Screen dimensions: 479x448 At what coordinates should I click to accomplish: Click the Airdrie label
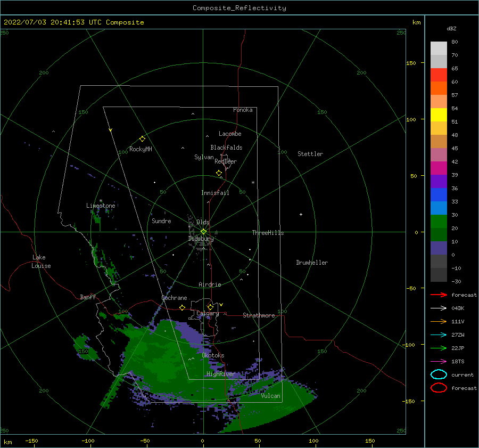pos(210,284)
